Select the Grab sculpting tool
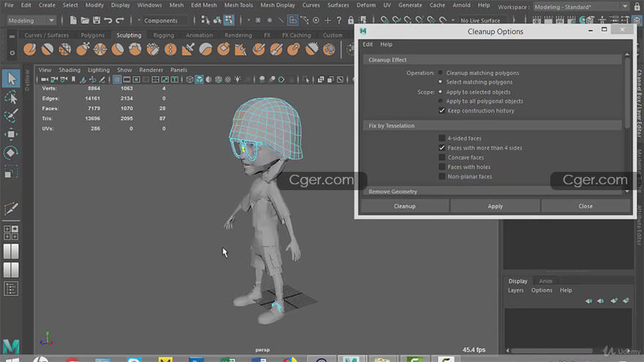Viewport: 644px width, 362px height. [83, 49]
